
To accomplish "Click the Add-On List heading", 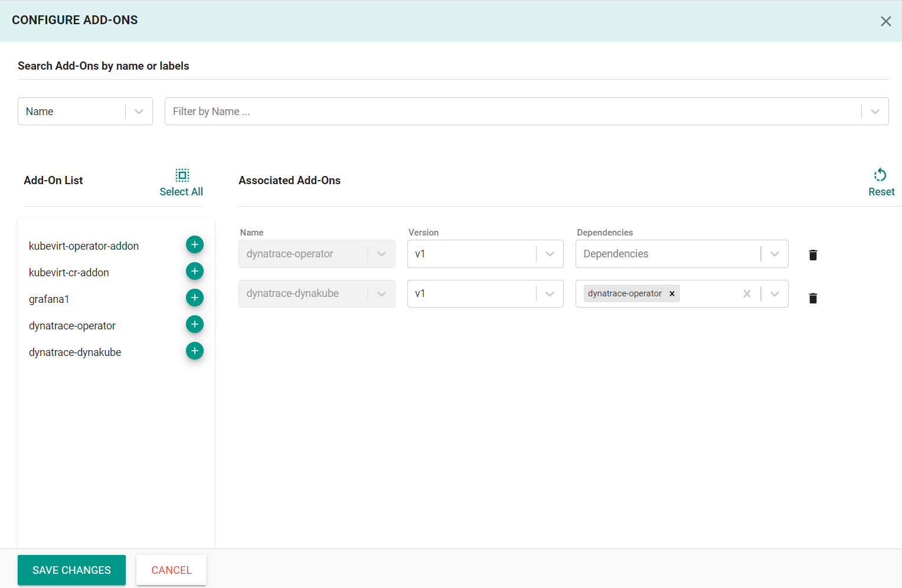I will pyautogui.click(x=53, y=181).
